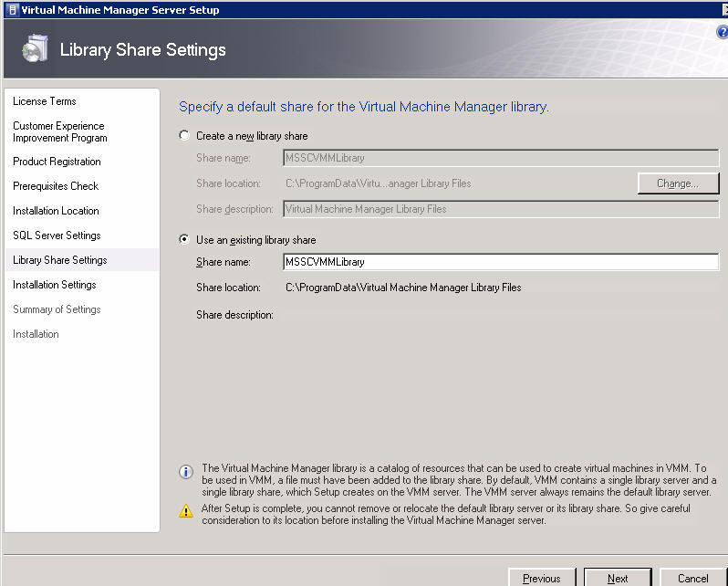Click Summary of Settings step

pyautogui.click(x=57, y=309)
